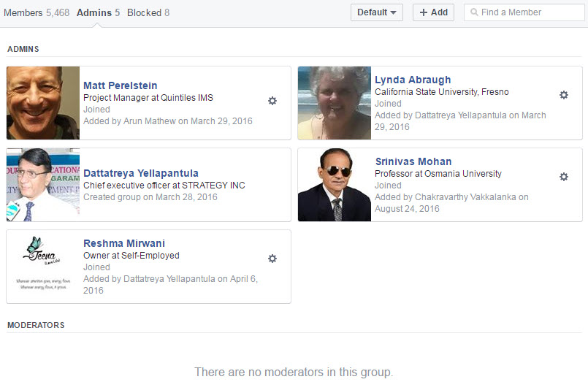Viewport: 588px width, 382px height.
Task: Expand the Default sort dropdown
Action: pos(376,12)
